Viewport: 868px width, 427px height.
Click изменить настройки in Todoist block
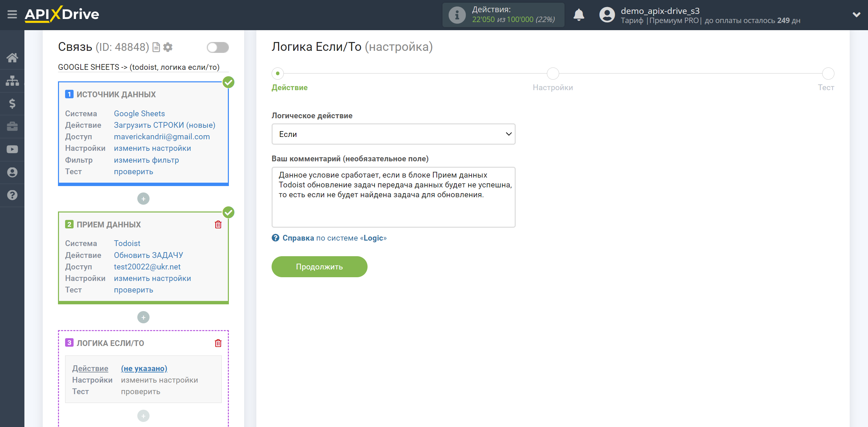click(x=152, y=278)
